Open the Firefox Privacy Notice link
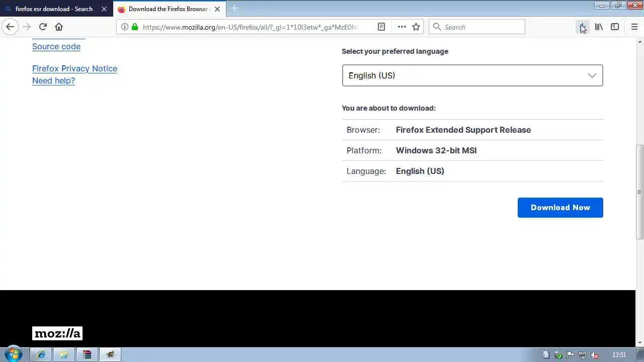This screenshot has width=644, height=362. point(74,68)
